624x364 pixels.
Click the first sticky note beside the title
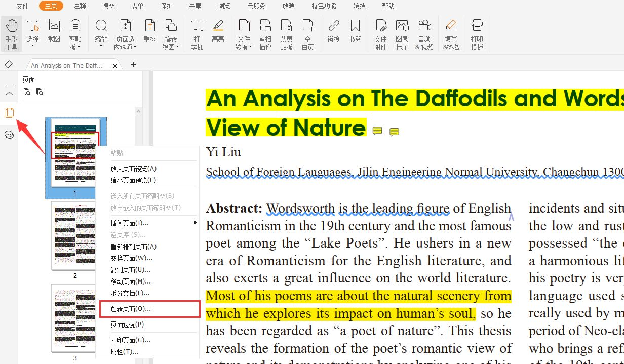click(377, 131)
